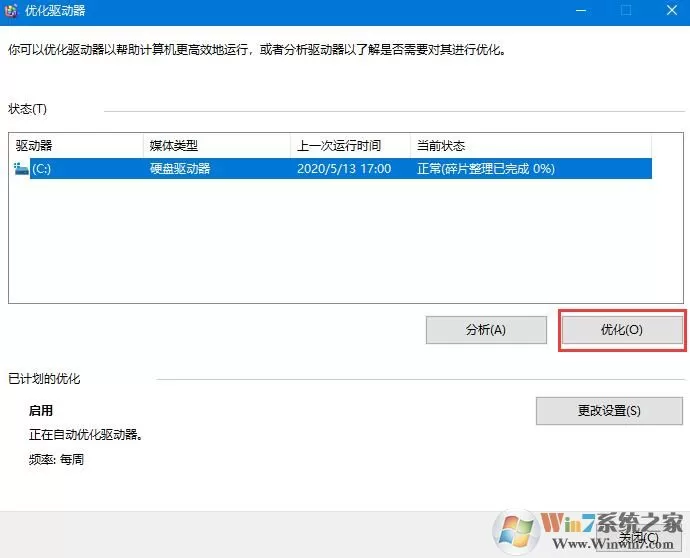Click the Optimize Drives title bar icon

pos(11,11)
